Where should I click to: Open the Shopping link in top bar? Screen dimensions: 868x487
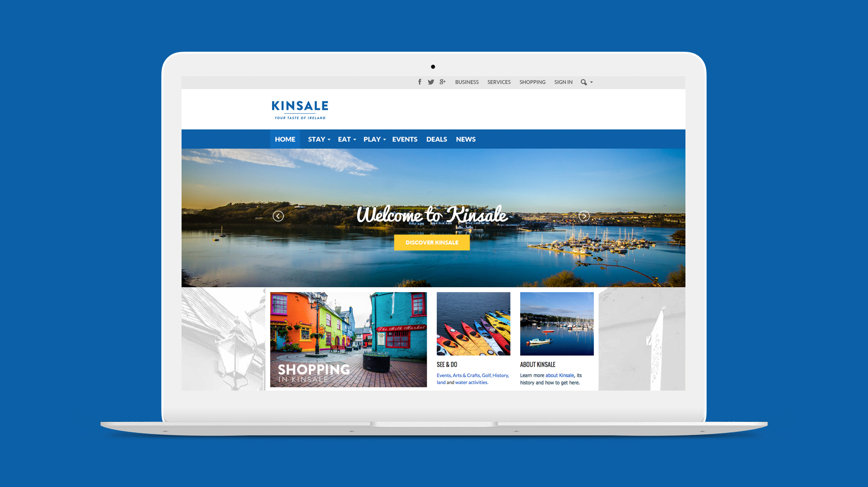[x=532, y=82]
